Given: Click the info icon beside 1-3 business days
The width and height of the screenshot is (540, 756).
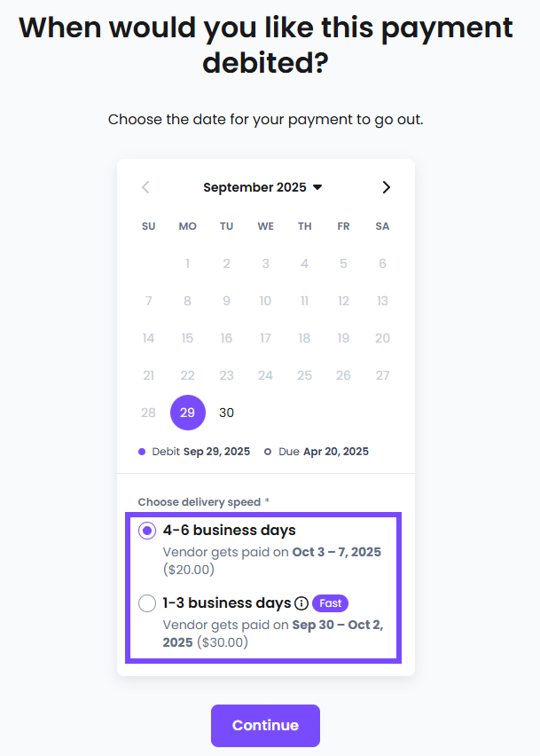Looking at the screenshot, I should click(301, 603).
